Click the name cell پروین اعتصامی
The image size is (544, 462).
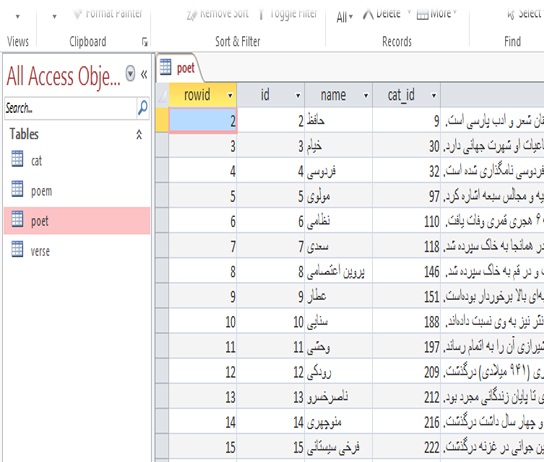pyautogui.click(x=339, y=271)
